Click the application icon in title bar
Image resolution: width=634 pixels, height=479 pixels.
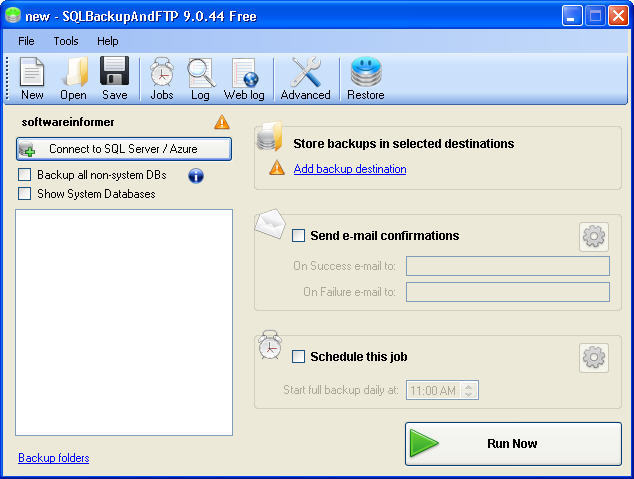click(x=13, y=15)
